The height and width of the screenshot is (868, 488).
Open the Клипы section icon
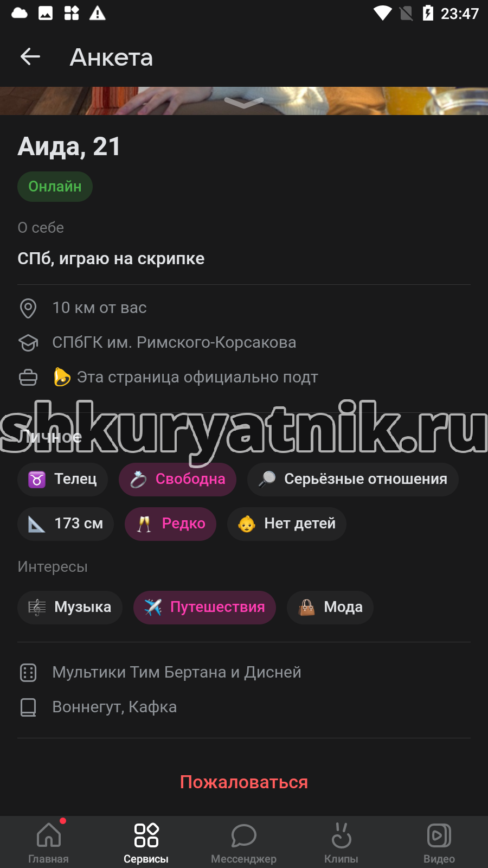[342, 835]
